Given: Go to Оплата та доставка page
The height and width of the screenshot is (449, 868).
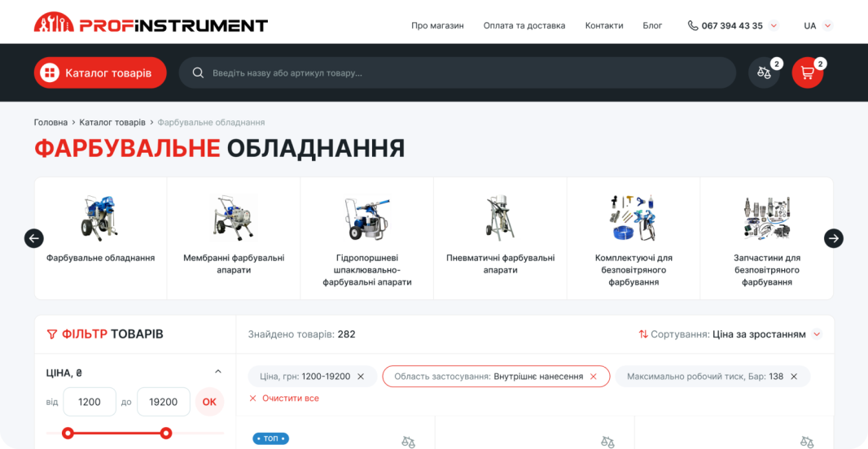Looking at the screenshot, I should click(x=524, y=26).
